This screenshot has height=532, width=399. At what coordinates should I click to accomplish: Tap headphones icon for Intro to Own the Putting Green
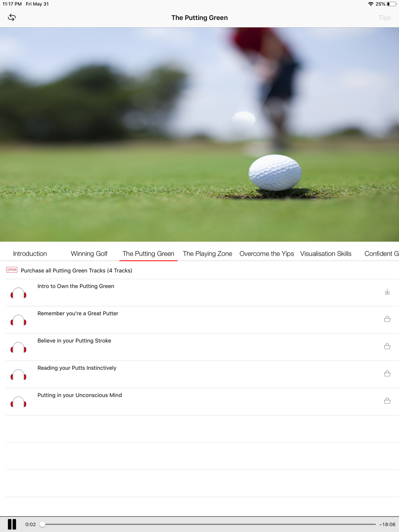coord(18,293)
